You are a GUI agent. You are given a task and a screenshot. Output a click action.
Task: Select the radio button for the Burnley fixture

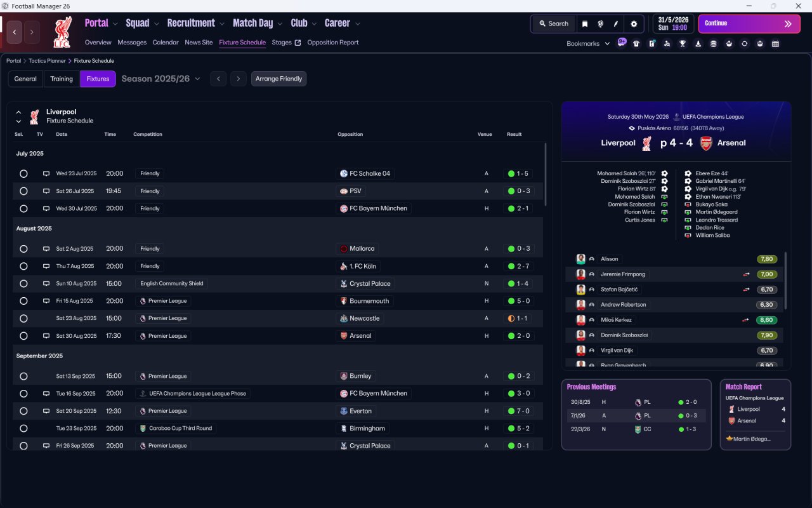click(x=23, y=376)
